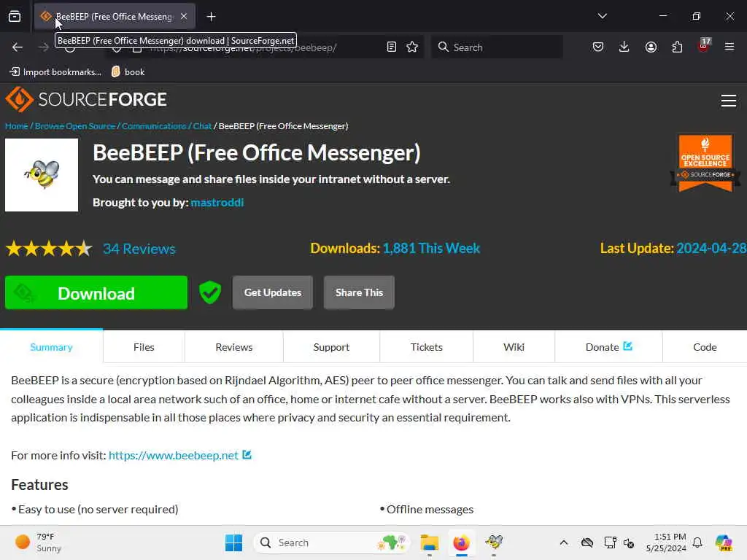
Task: Click the Open Source Excellence badge
Action: [705, 163]
